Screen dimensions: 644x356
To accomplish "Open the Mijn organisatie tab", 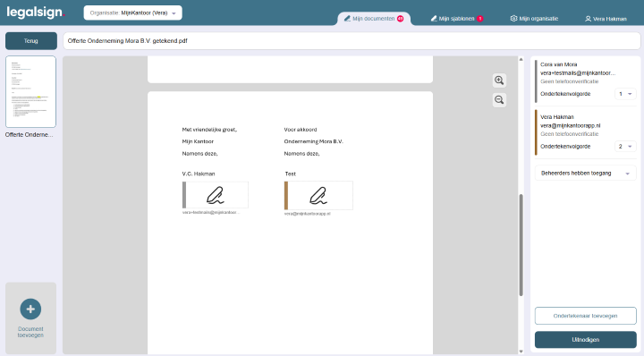I will click(534, 19).
